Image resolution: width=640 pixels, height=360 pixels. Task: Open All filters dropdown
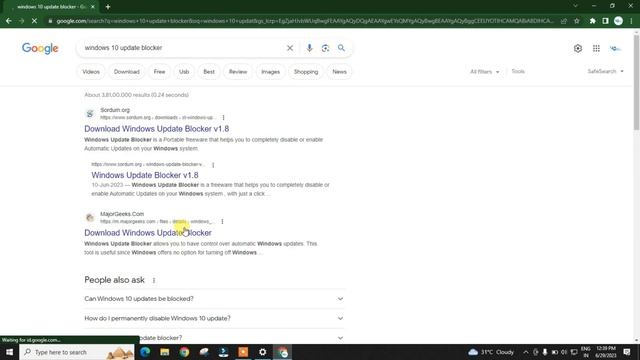484,71
